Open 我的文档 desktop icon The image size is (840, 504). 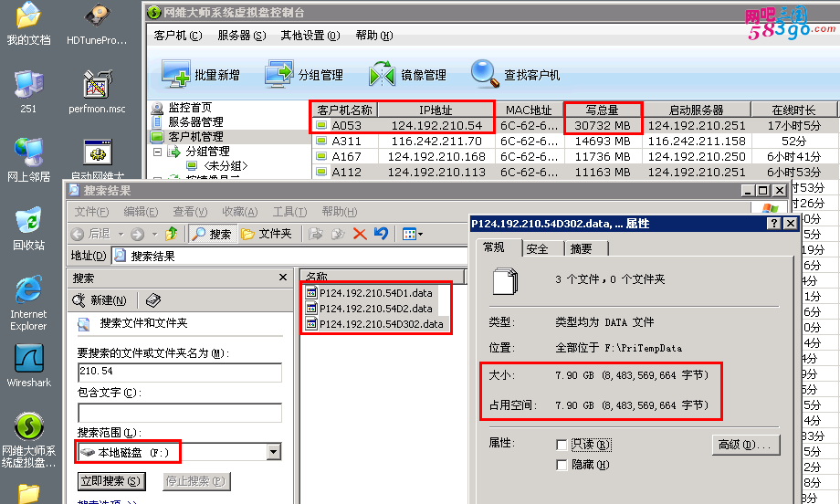click(x=28, y=24)
